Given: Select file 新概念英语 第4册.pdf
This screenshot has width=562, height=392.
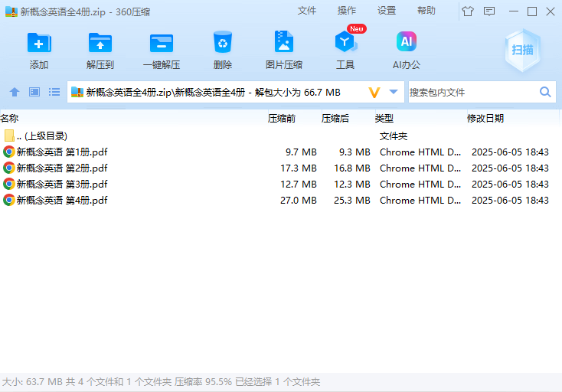Looking at the screenshot, I should 279,200.
